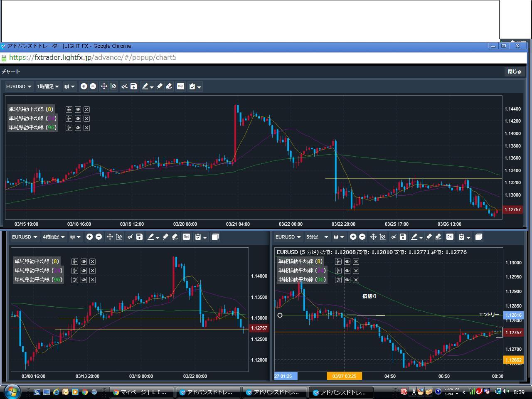The width and height of the screenshot is (532, 399).
Task: Select the move/pan tool on the 5-minute chart
Action: 373,237
